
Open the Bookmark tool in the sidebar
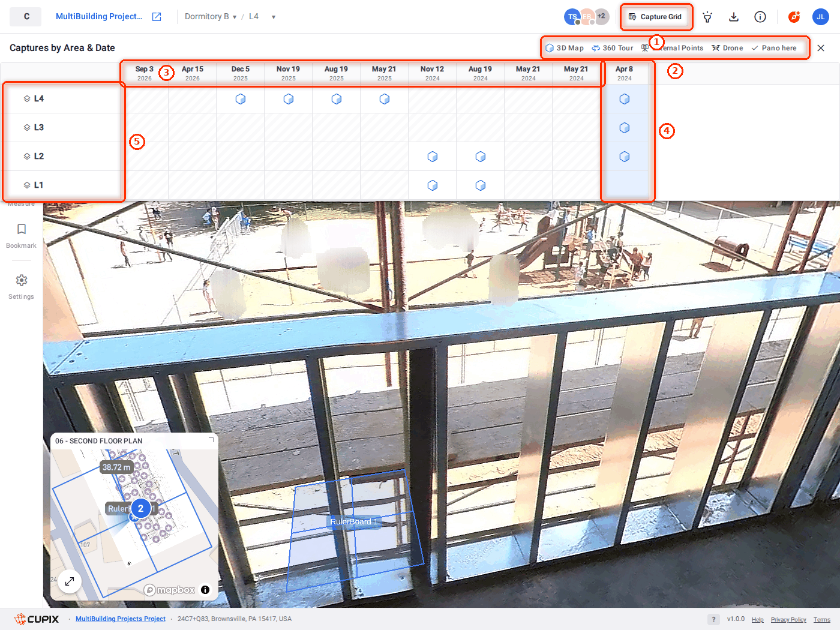click(22, 236)
